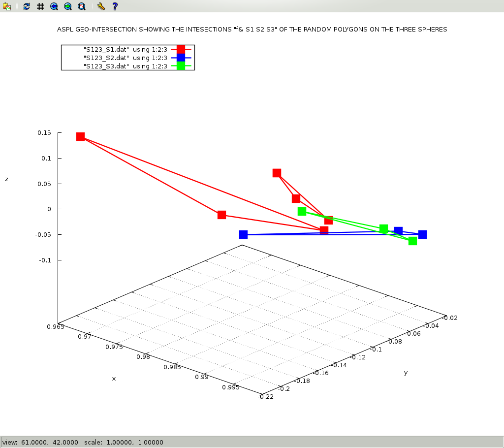Apply the next zoom settings

pyautogui.click(x=68, y=6)
